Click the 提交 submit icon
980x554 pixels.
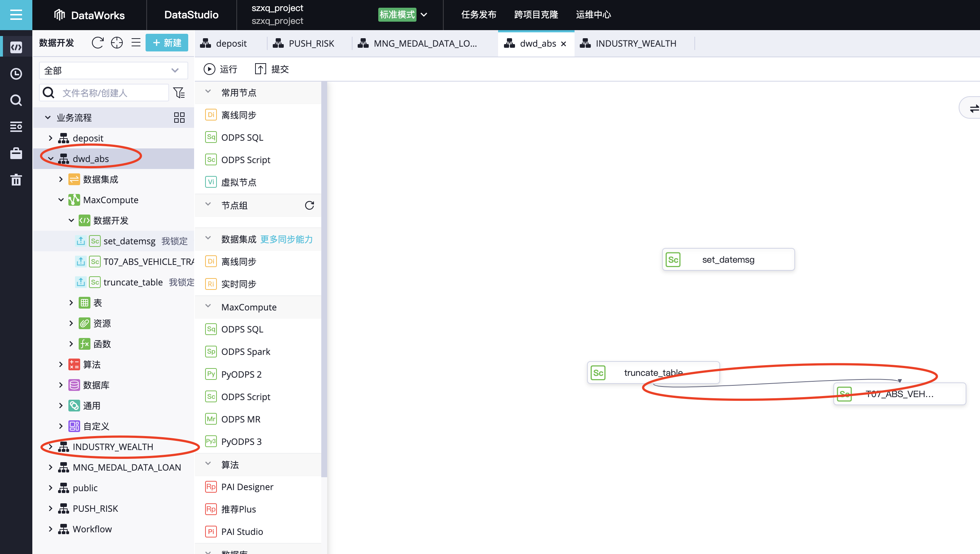point(260,69)
